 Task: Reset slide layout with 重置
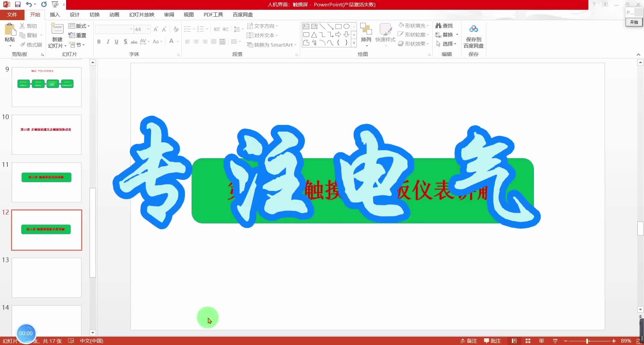click(x=77, y=35)
